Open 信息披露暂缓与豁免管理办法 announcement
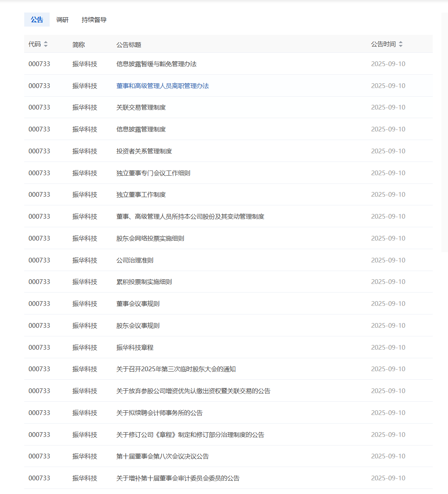Viewport: 448px width, 494px height. (x=156, y=64)
